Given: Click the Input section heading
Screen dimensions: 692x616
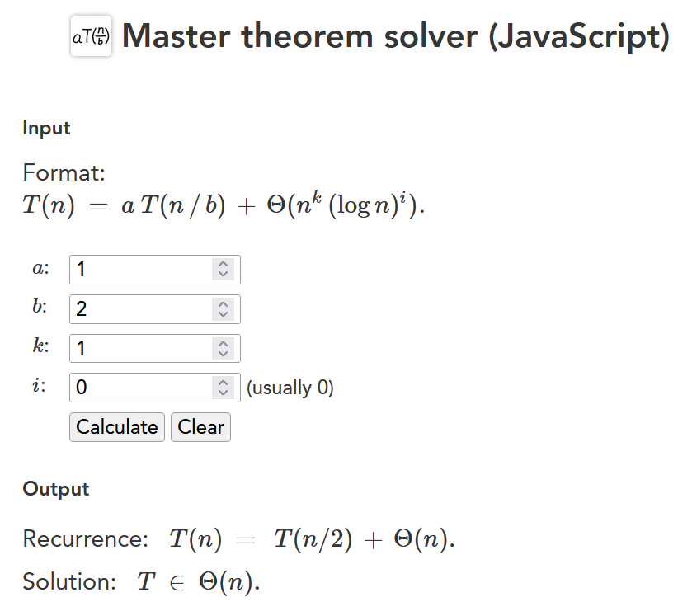Looking at the screenshot, I should (x=45, y=128).
